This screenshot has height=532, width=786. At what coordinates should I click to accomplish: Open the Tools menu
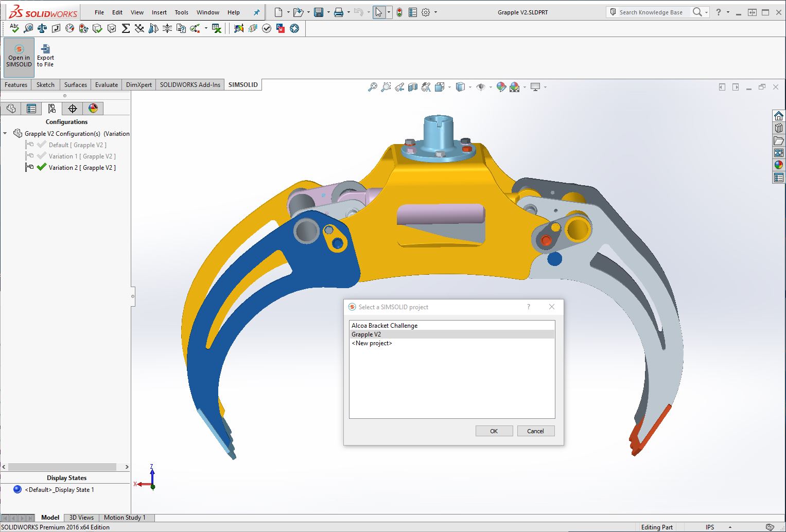[x=181, y=12]
